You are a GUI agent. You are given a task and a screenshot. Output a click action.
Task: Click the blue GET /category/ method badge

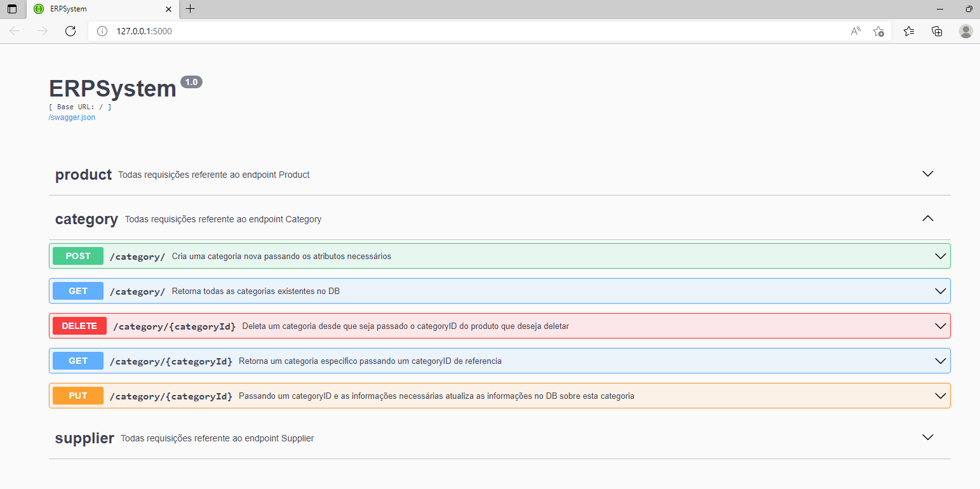click(77, 290)
